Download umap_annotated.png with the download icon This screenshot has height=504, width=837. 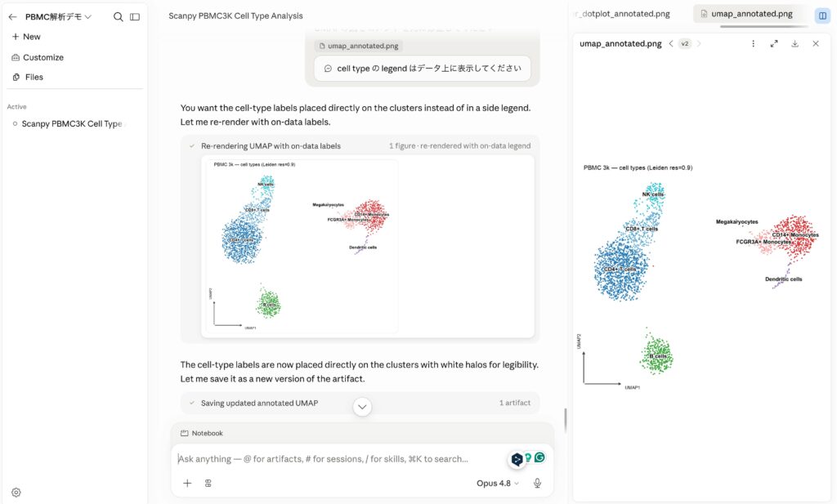tap(794, 44)
